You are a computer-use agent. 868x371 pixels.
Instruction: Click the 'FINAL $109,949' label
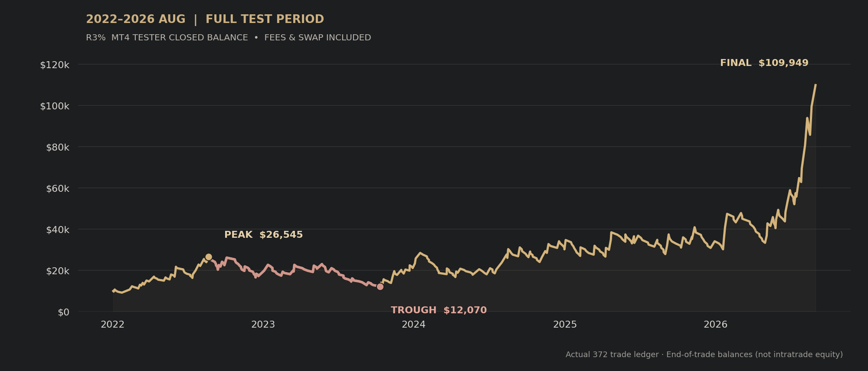coord(764,63)
